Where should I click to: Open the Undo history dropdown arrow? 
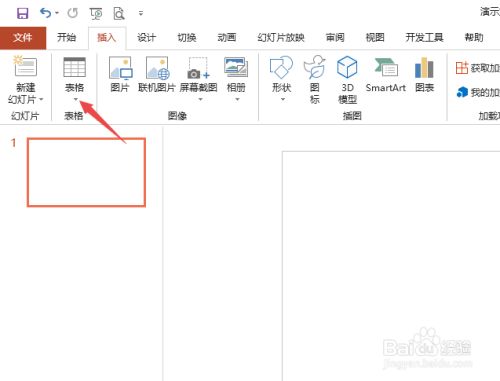point(57,13)
